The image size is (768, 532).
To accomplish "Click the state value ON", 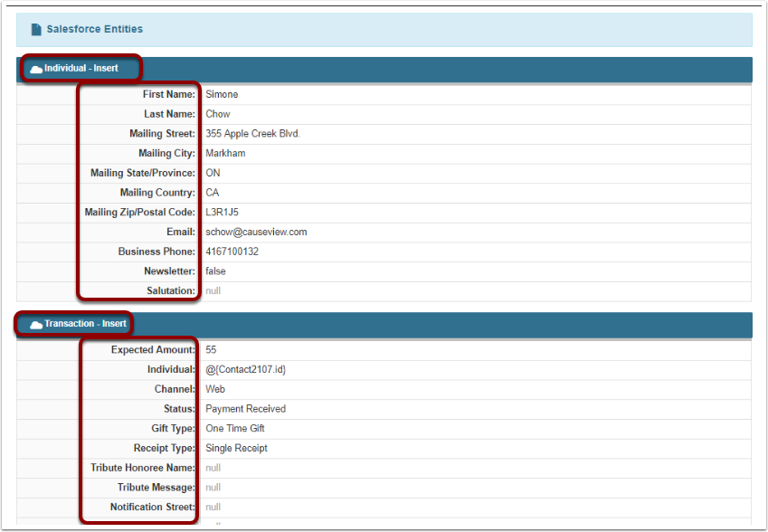I will click(x=213, y=173).
